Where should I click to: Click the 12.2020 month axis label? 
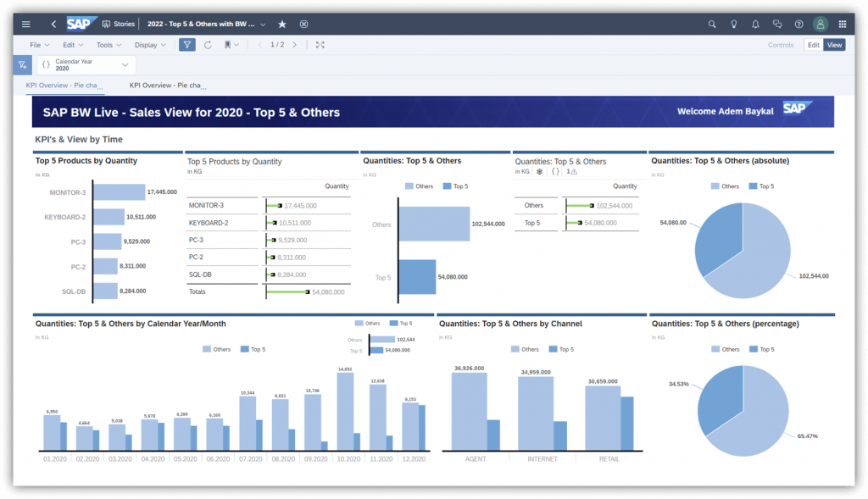pyautogui.click(x=414, y=458)
